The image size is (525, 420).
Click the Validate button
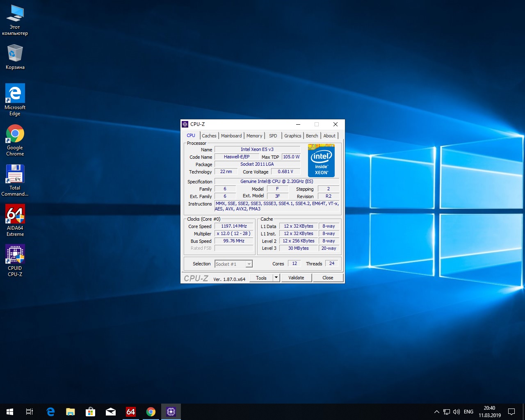296,278
